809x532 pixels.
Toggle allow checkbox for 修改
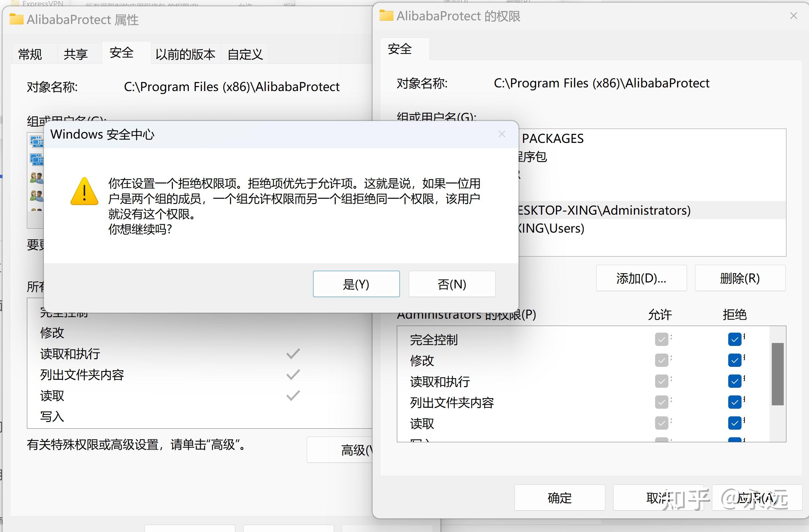coord(661,360)
